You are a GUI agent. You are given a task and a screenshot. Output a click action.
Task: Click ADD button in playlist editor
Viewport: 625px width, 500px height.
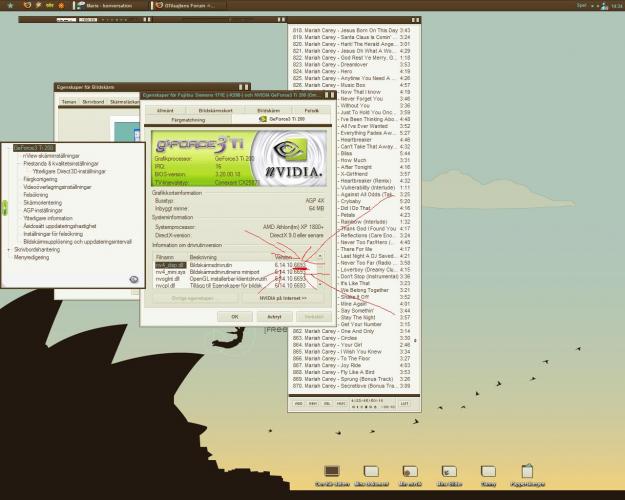click(299, 404)
